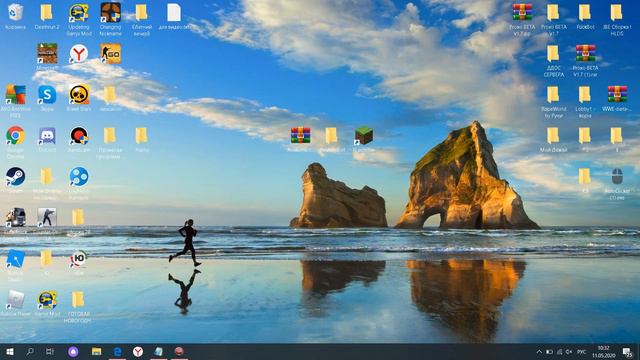The height and width of the screenshot is (360, 640).
Task: Select the Garrys Mod shortcut in bottom row
Action: 47,300
